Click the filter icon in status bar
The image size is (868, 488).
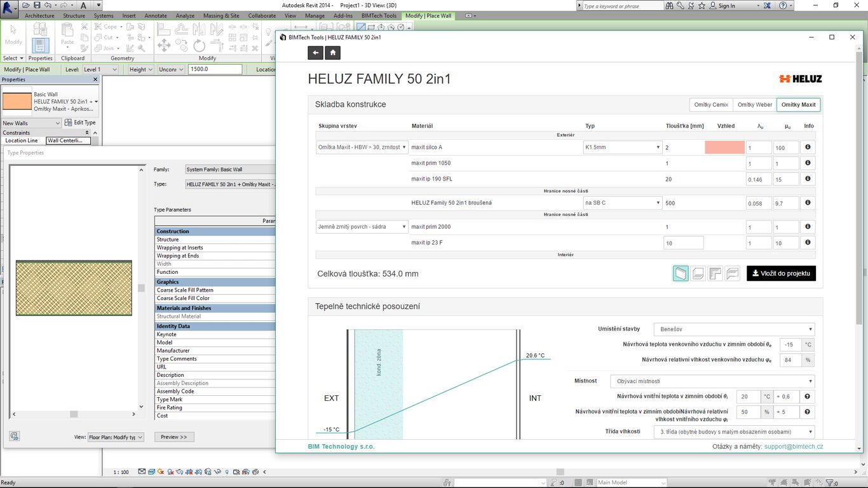tap(829, 483)
